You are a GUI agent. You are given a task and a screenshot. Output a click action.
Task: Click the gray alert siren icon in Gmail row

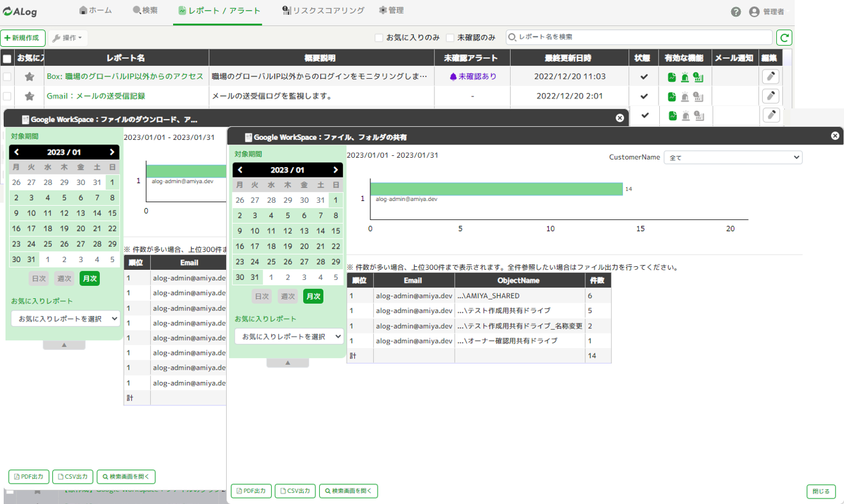(685, 97)
